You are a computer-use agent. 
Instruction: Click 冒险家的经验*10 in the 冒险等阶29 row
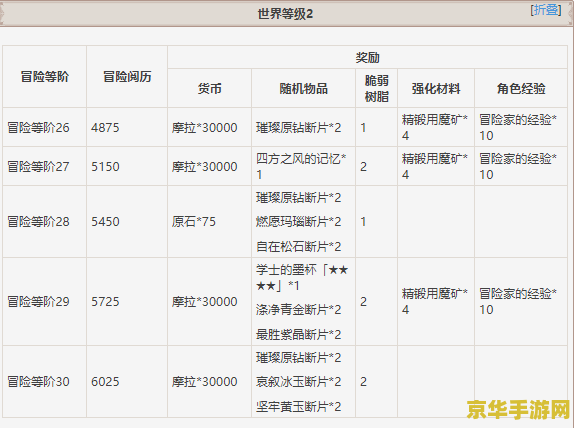(518, 302)
